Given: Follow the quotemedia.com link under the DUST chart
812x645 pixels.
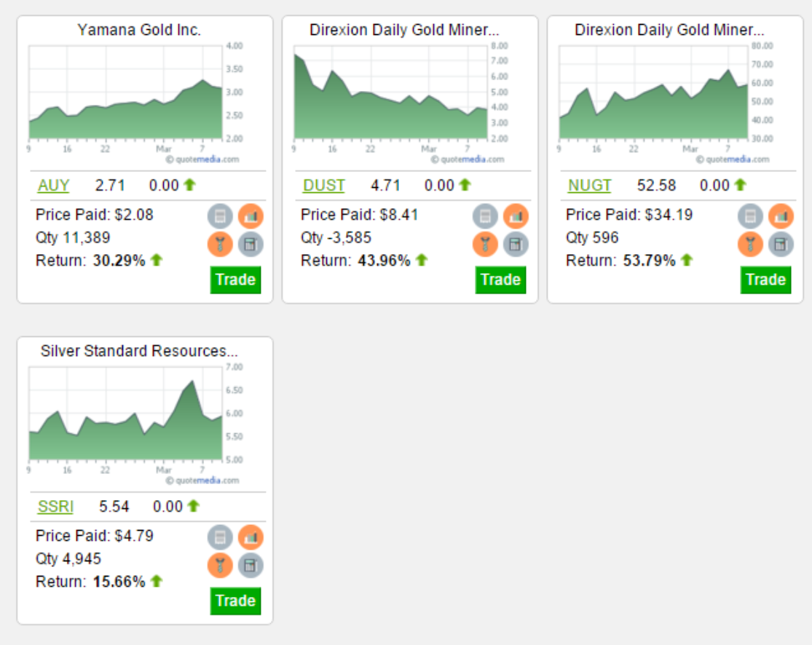Looking at the screenshot, I should 468,159.
